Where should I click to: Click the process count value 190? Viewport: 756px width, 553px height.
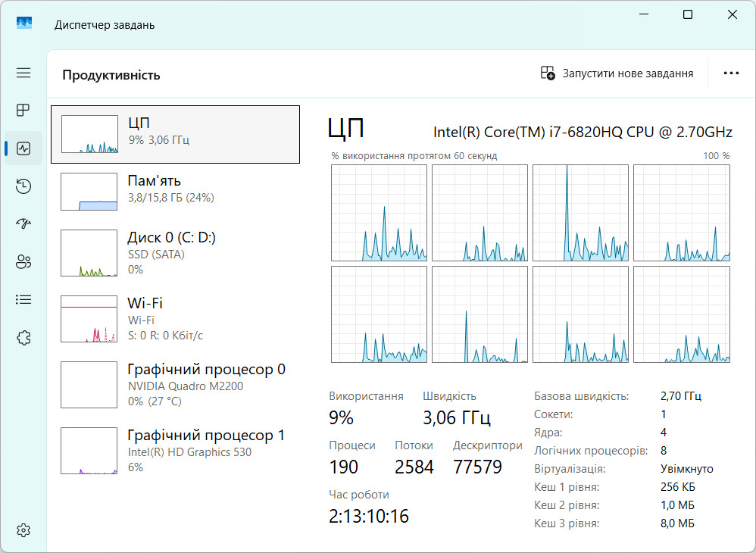(x=344, y=467)
